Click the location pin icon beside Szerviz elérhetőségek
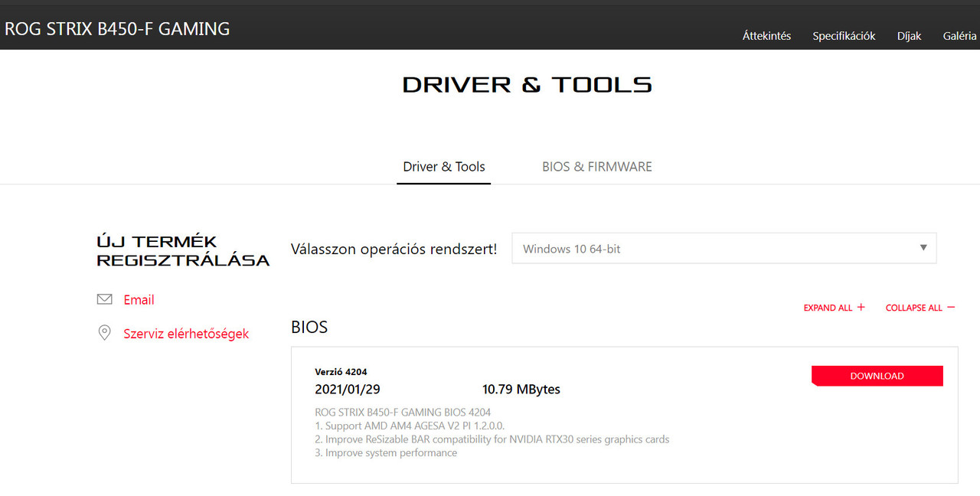 click(104, 333)
